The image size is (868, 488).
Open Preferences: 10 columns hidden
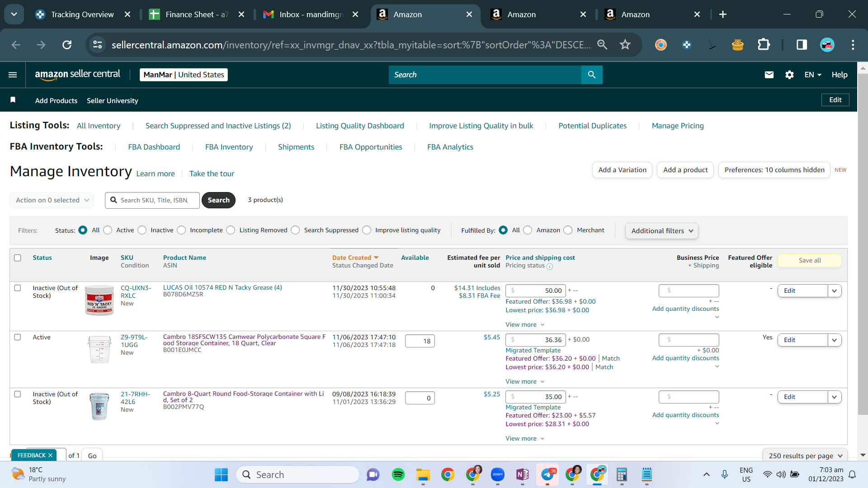click(x=774, y=170)
